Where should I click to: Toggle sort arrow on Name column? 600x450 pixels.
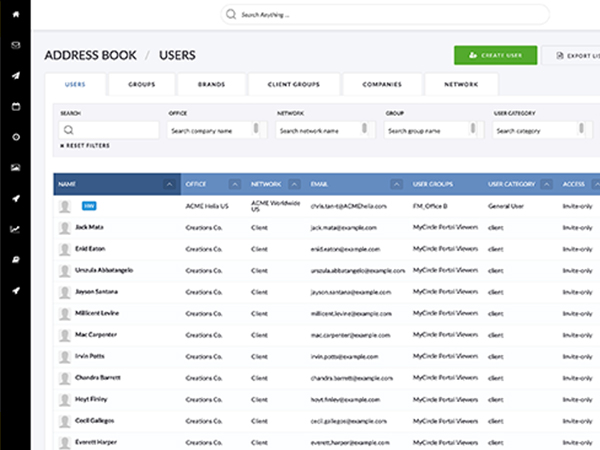[169, 184]
